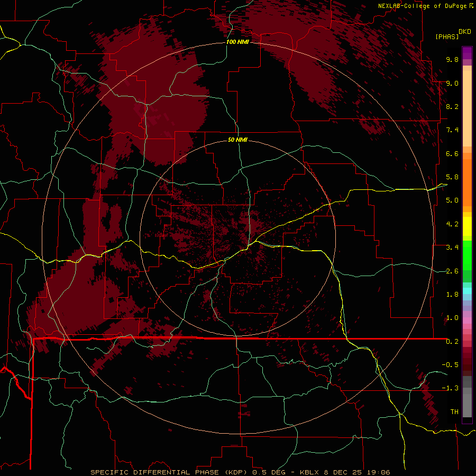Image resolution: width=476 pixels, height=476 pixels.
Task: Click the TH threshold label
Action: click(454, 412)
